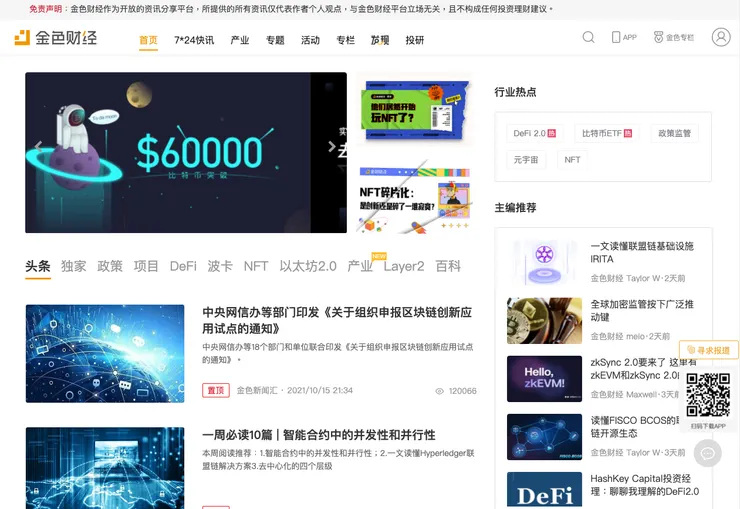Open the Hello, zkEVM! thumbnail
Screen dimensions: 740x509
[544, 379]
